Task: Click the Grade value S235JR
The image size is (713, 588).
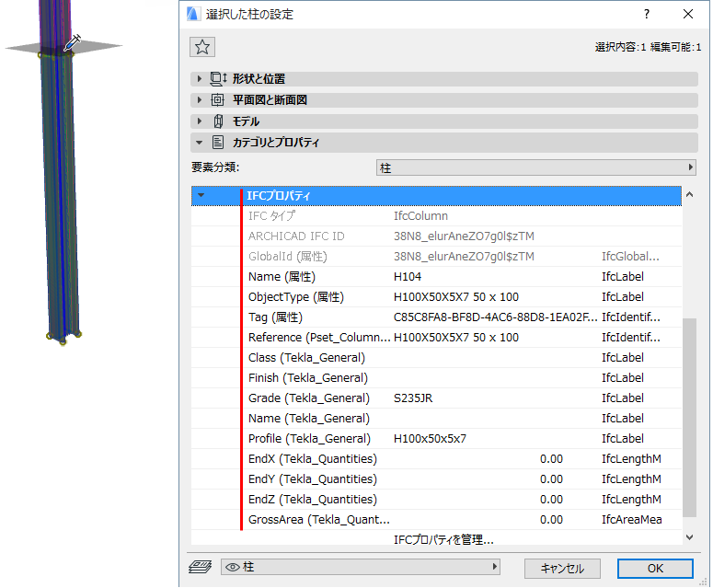Action: [413, 398]
